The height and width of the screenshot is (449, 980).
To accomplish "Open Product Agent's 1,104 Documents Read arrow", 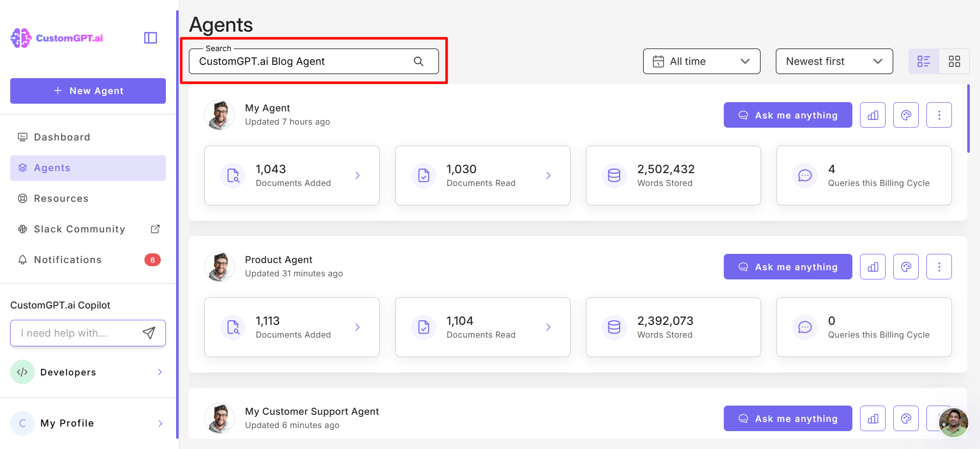I will click(548, 327).
